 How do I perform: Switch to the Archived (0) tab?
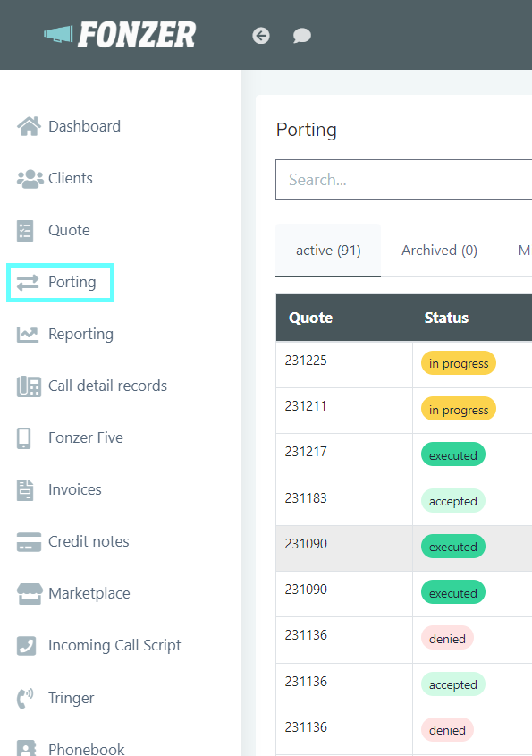coord(440,251)
